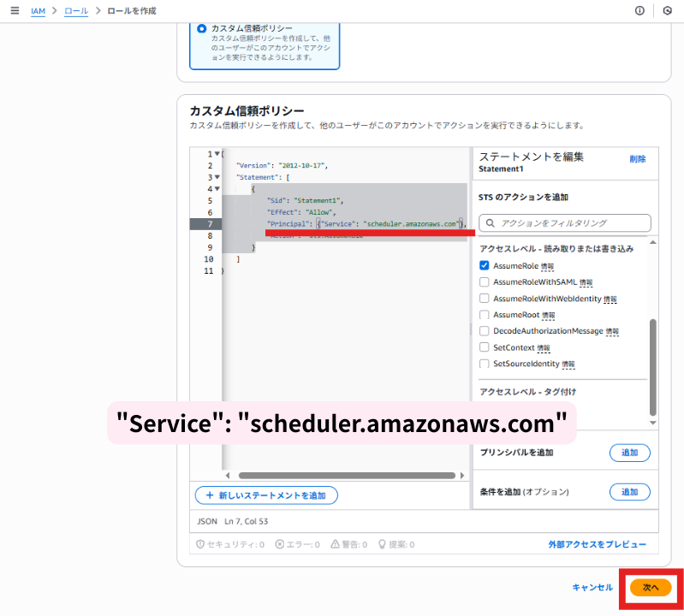Click info link beside AssumeRoleWithSAML
684x616 pixels.
pos(586,282)
